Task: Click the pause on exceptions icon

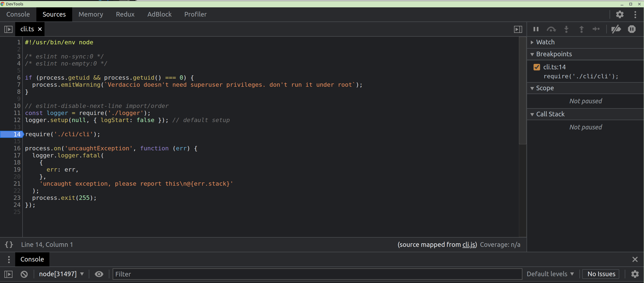Action: [x=632, y=29]
